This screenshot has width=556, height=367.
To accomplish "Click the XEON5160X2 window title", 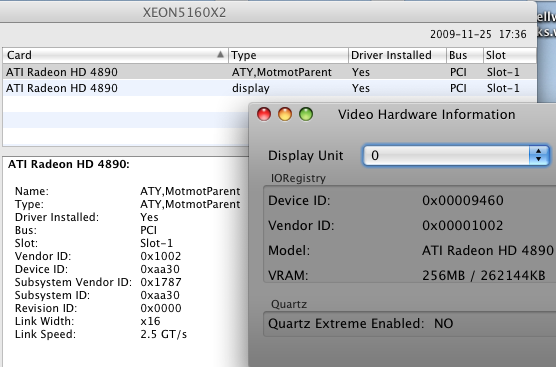I will (184, 13).
